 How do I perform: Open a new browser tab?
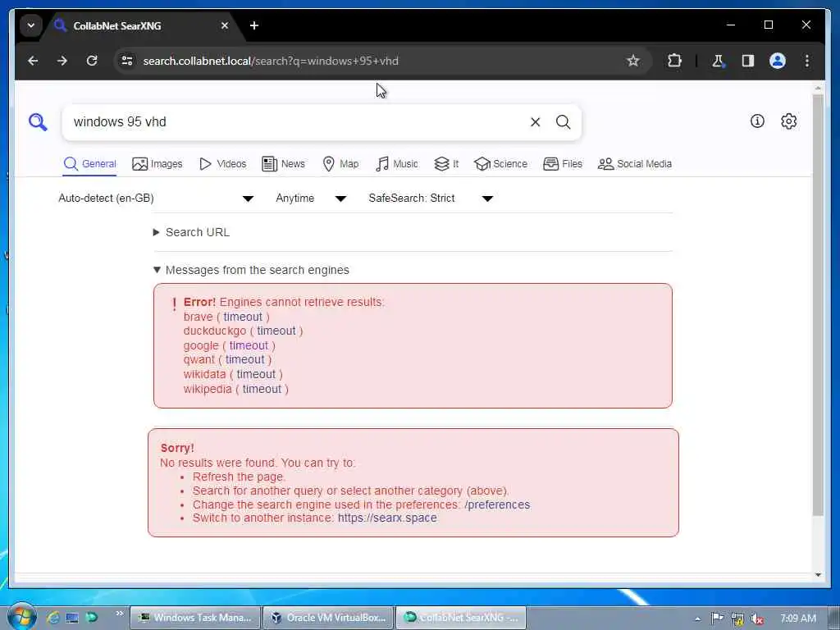point(254,25)
